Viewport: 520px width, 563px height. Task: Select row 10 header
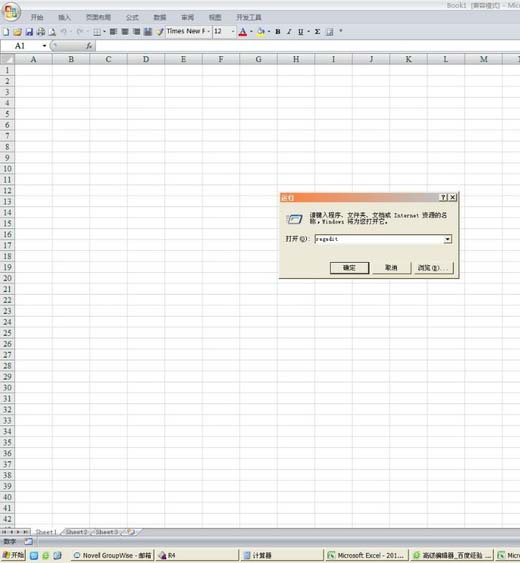click(x=7, y=169)
